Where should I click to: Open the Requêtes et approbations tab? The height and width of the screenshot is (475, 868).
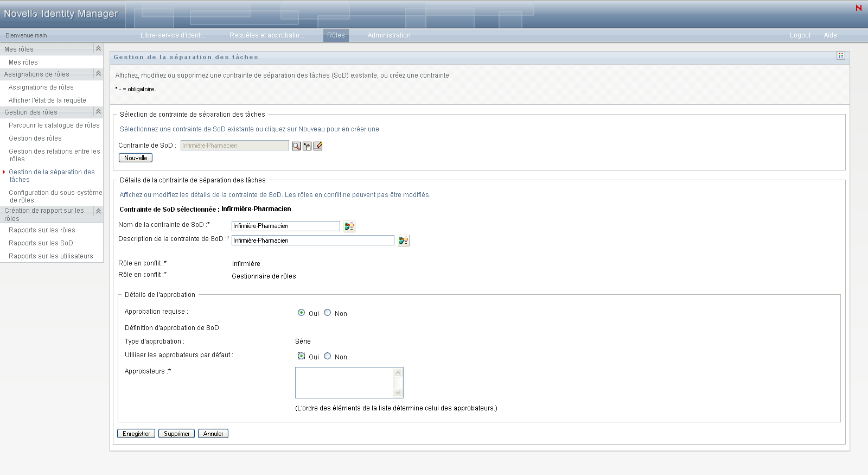tap(266, 35)
